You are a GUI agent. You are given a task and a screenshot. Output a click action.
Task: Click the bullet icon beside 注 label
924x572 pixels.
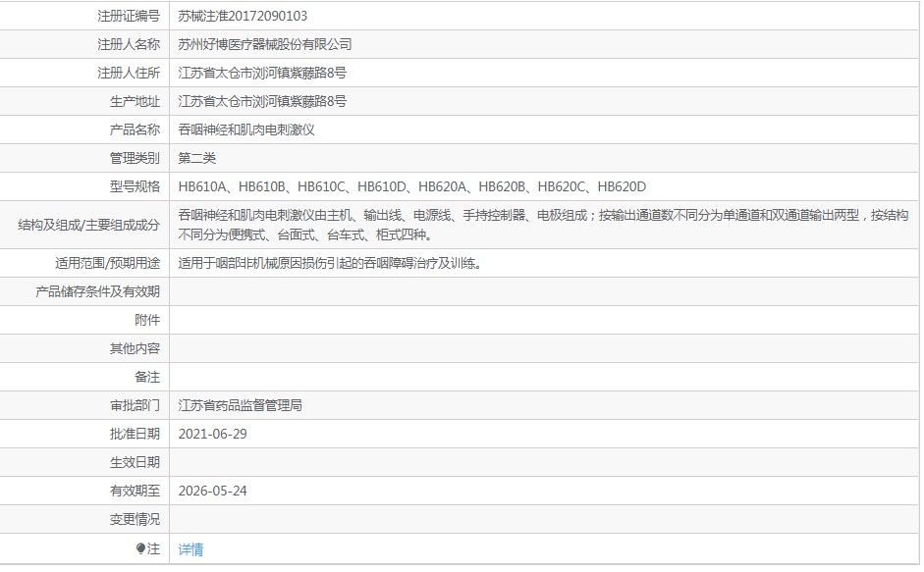(x=140, y=548)
